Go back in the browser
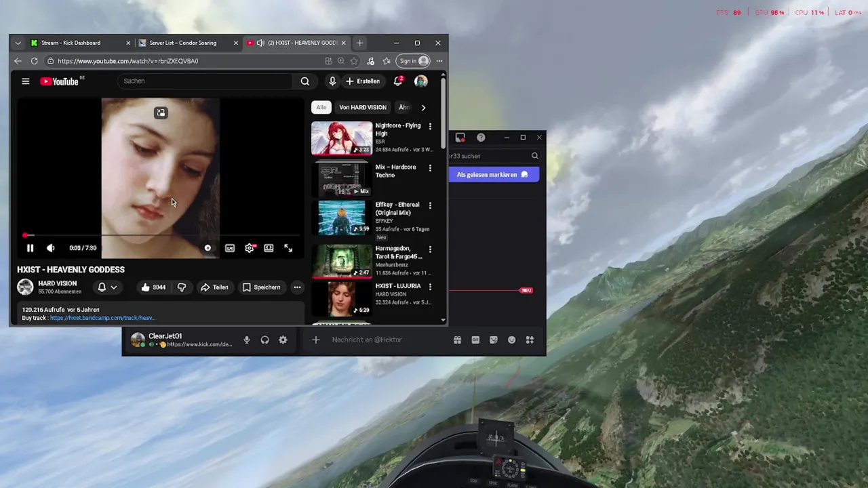Viewport: 868px width, 488px height. coord(18,61)
